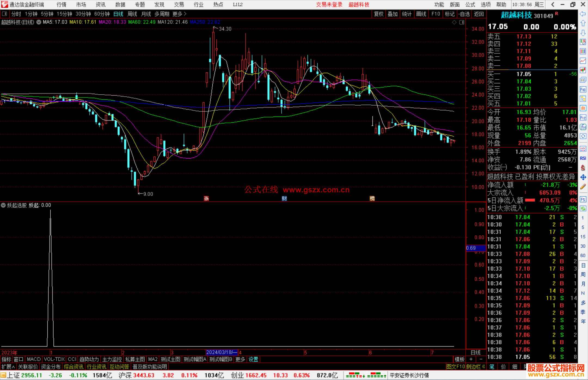Select the pencil drawing tool icon

point(583,187)
